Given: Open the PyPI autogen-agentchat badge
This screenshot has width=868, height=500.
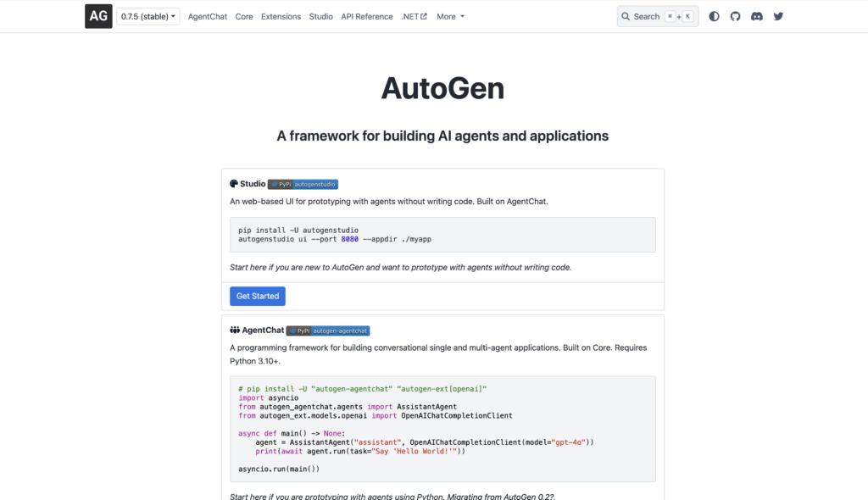Looking at the screenshot, I should [x=328, y=331].
